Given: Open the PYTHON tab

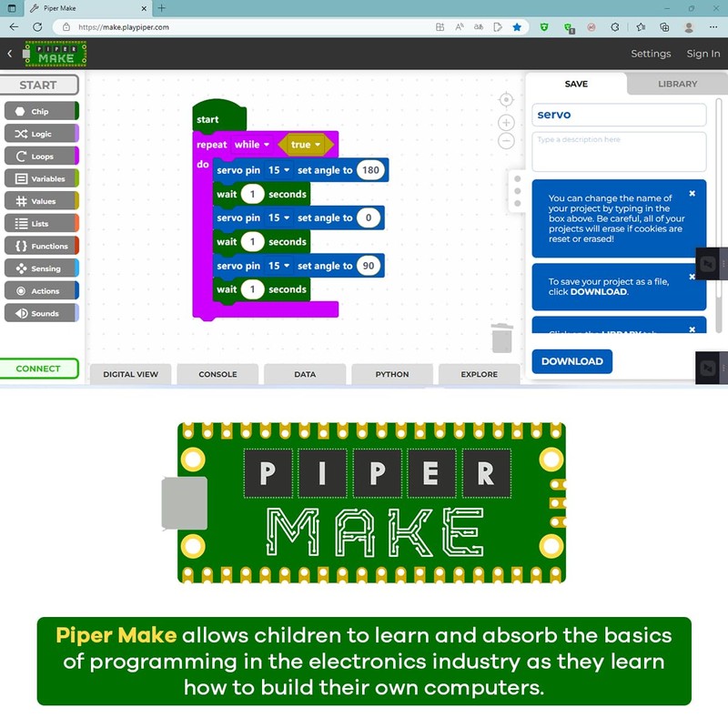Looking at the screenshot, I should [x=392, y=374].
